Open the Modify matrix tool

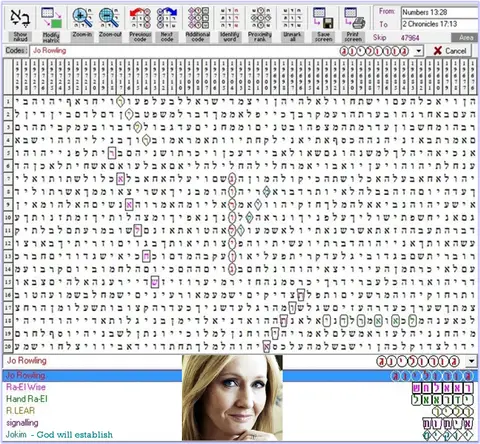(51, 25)
